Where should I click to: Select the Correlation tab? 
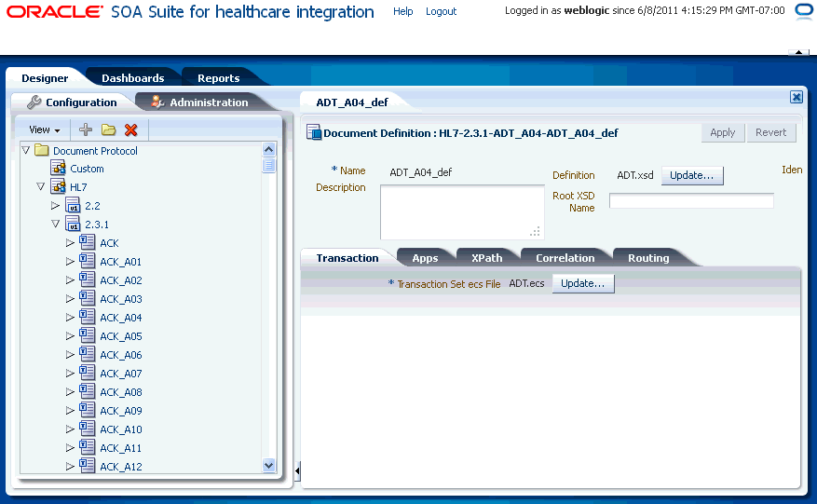pos(565,258)
